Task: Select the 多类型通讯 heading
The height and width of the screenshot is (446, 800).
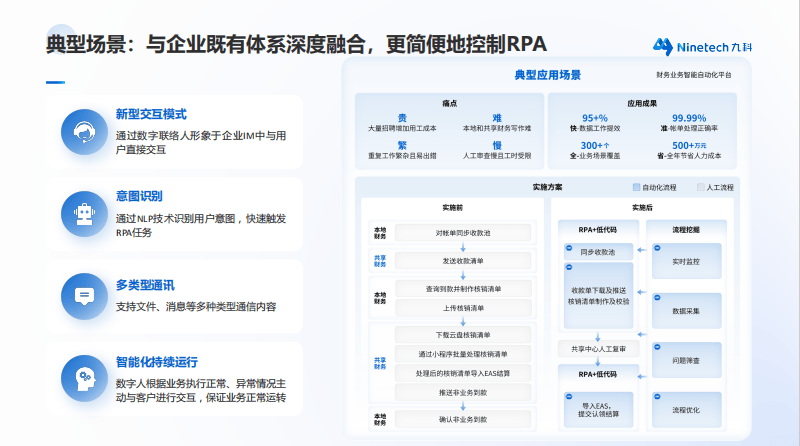Action: point(145,285)
